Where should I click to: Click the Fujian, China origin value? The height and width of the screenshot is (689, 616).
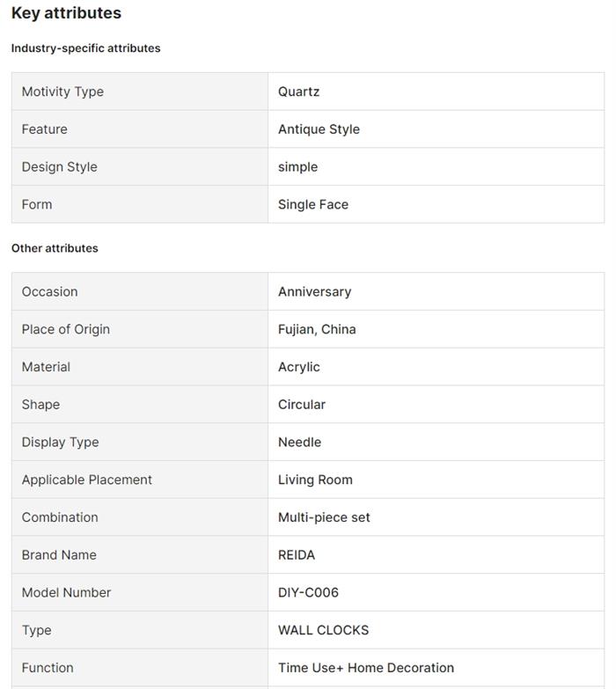coord(317,329)
